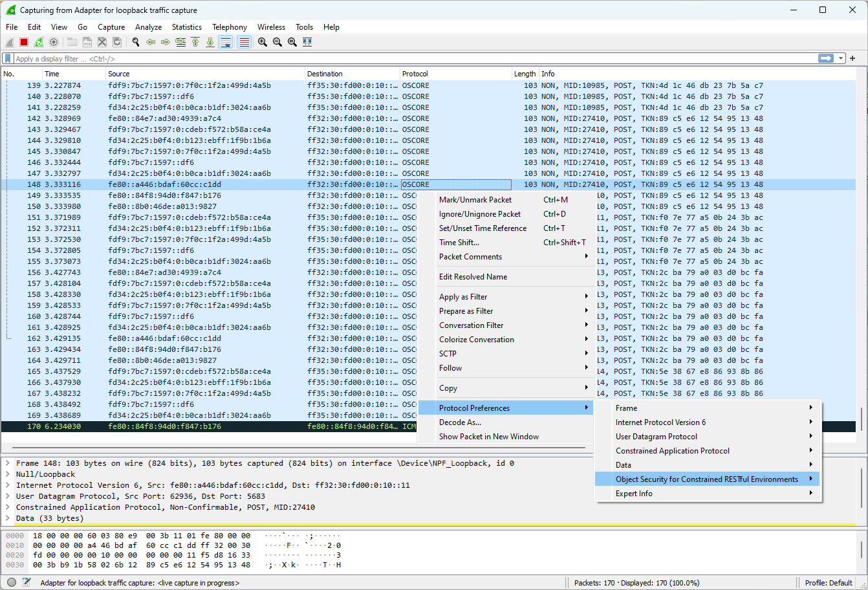
Task: Open the Apply as Filter submenu
Action: pos(506,297)
